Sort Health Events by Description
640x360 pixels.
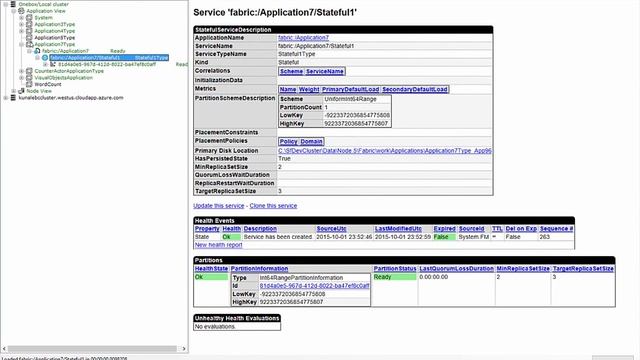(x=260, y=229)
